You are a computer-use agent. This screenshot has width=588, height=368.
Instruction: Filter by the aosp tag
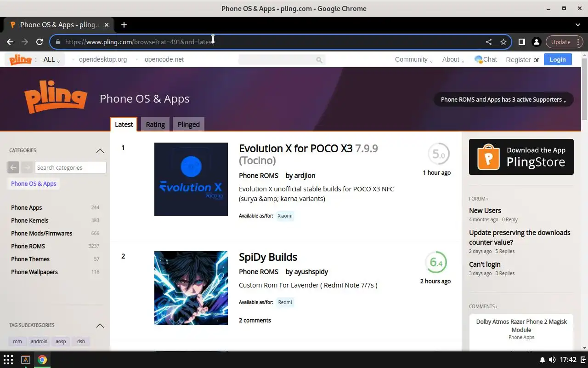[61, 341]
